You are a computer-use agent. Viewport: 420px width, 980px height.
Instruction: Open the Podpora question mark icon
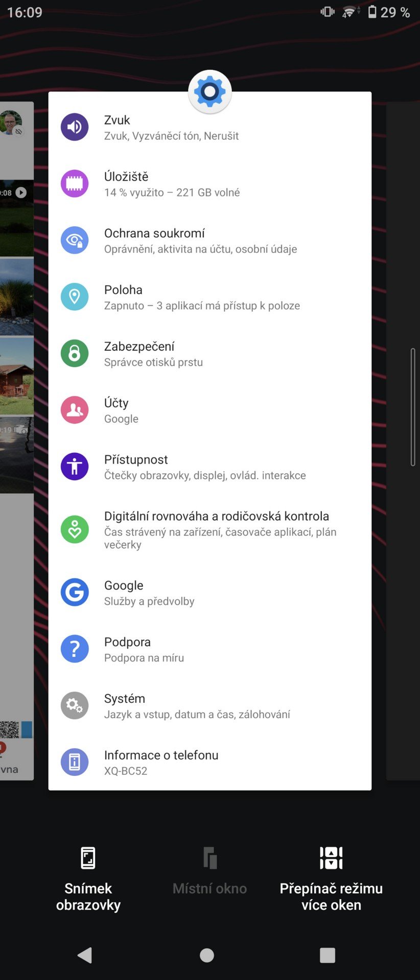click(75, 649)
